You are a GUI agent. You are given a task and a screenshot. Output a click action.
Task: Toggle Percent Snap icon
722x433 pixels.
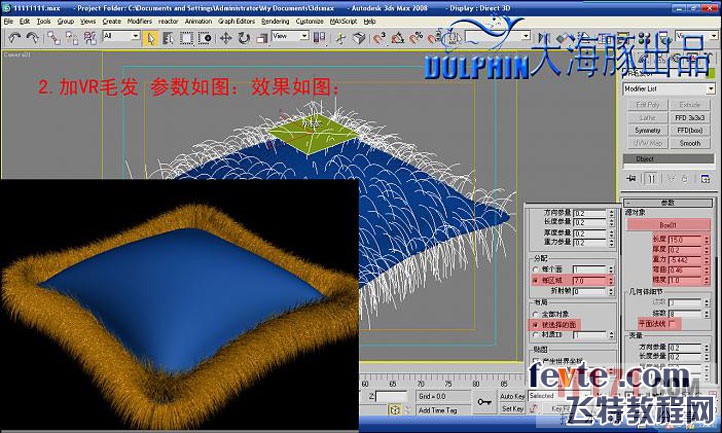tap(416, 38)
